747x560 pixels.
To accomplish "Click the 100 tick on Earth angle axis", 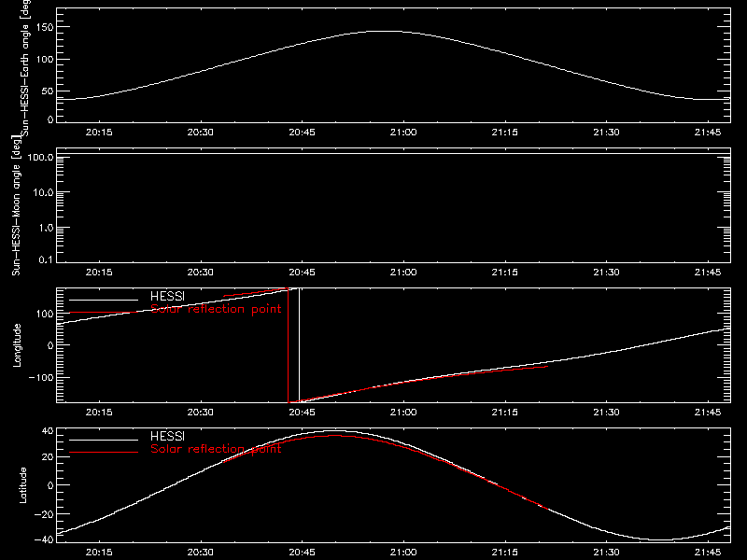I will (45, 59).
